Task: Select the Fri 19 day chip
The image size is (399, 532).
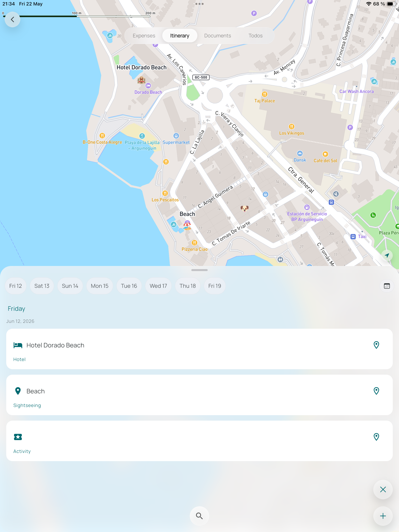Action: click(x=215, y=286)
